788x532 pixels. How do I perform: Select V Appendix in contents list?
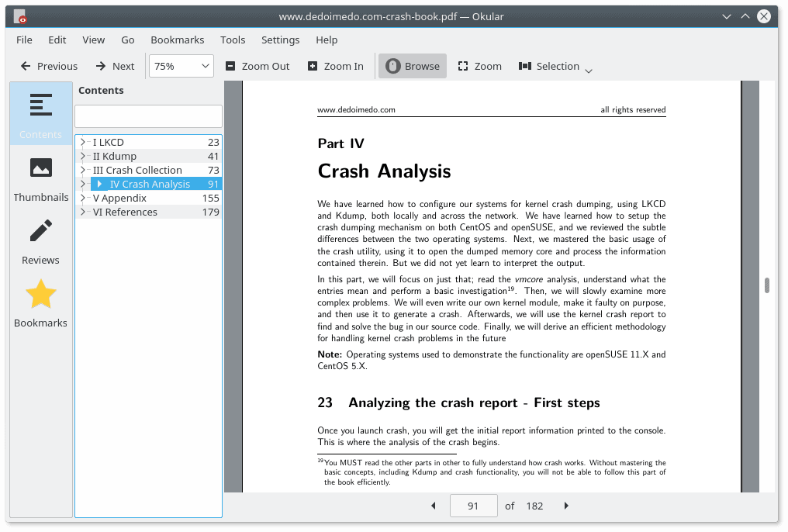coord(156,198)
